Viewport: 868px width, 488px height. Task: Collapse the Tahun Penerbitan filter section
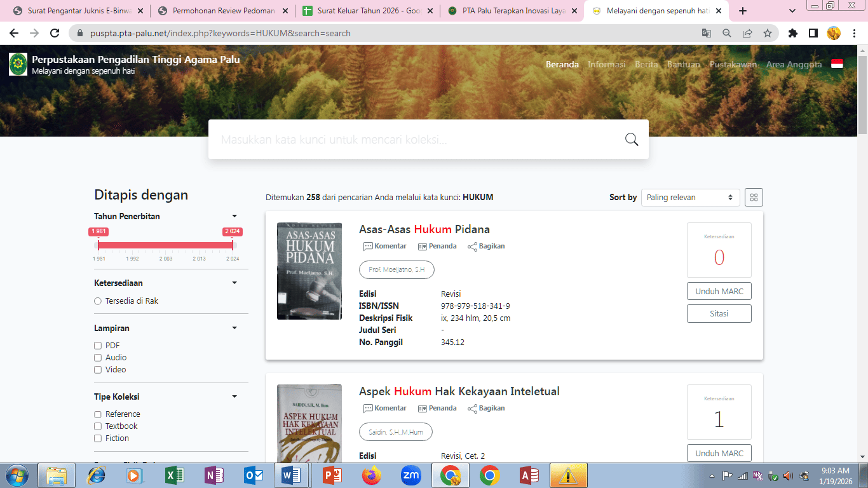(234, 217)
